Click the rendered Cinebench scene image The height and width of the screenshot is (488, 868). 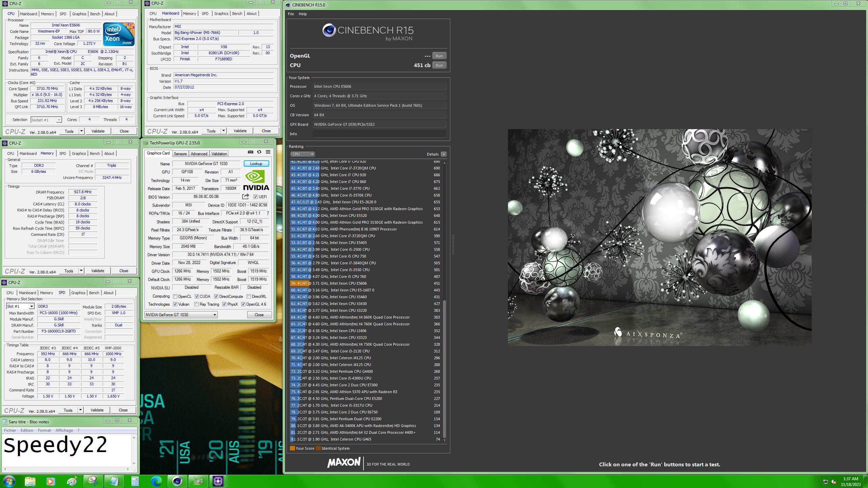click(x=659, y=237)
